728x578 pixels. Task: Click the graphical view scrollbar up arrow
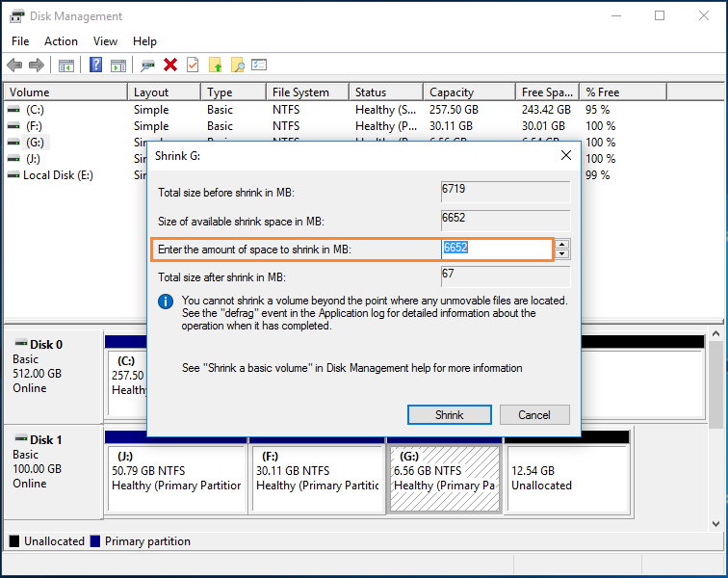715,333
